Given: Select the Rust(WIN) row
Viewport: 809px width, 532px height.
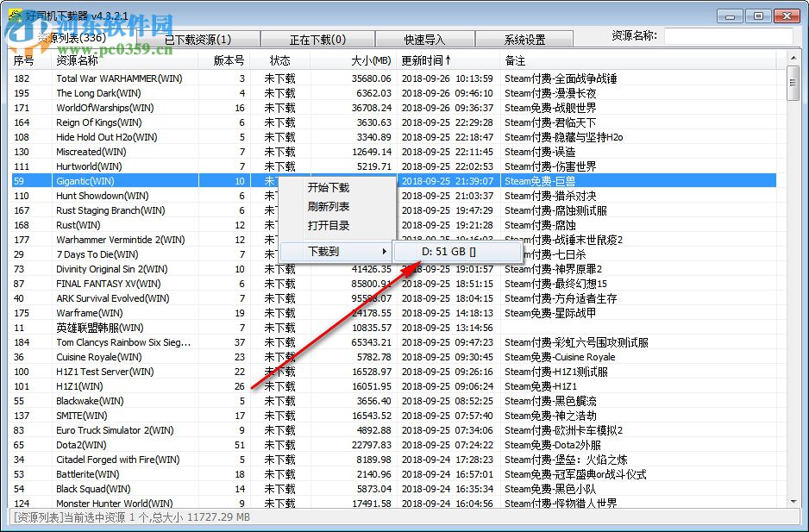Looking at the screenshot, I should [x=392, y=225].
